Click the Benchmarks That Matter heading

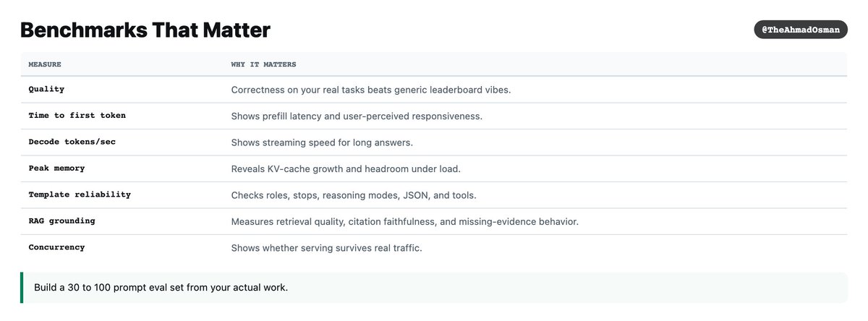(x=145, y=30)
